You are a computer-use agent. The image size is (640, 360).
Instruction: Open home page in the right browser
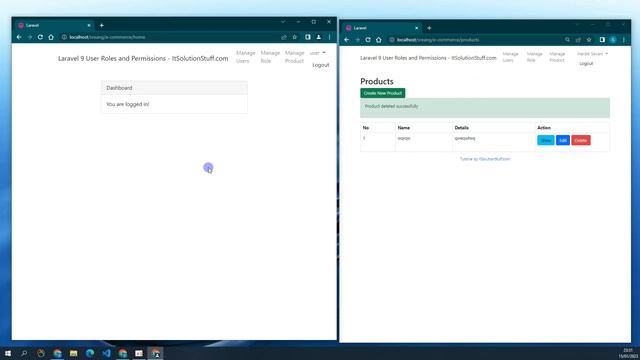[x=379, y=40]
